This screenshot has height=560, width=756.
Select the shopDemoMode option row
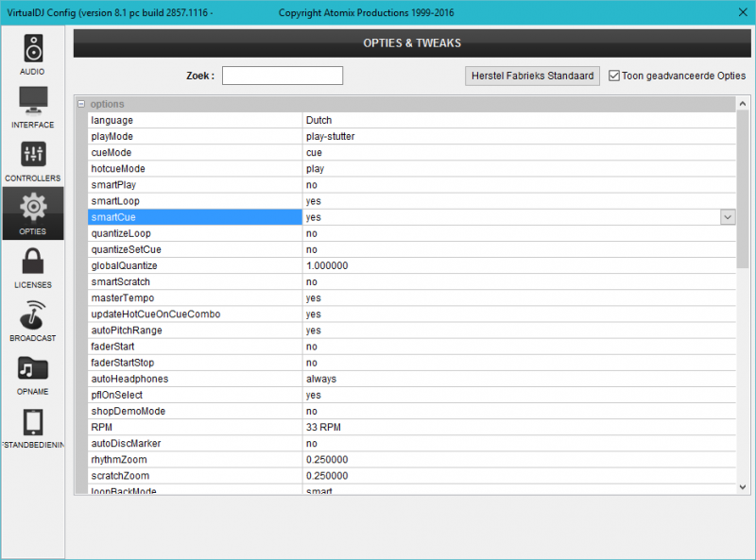click(x=411, y=411)
